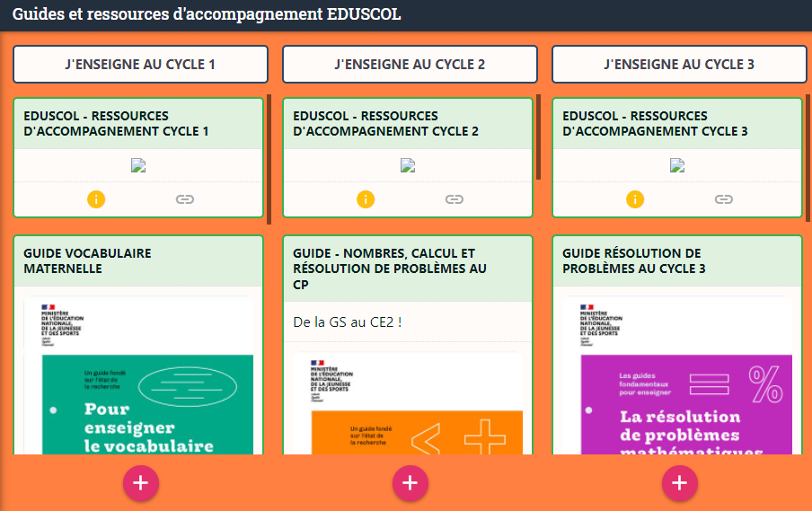This screenshot has height=511, width=812.
Task: Open the Pour enseigner le vocabulaire cover
Action: pos(139,376)
